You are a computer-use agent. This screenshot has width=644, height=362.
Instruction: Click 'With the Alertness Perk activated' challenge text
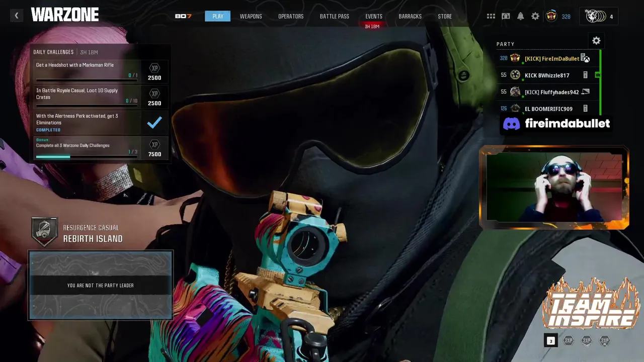click(77, 119)
